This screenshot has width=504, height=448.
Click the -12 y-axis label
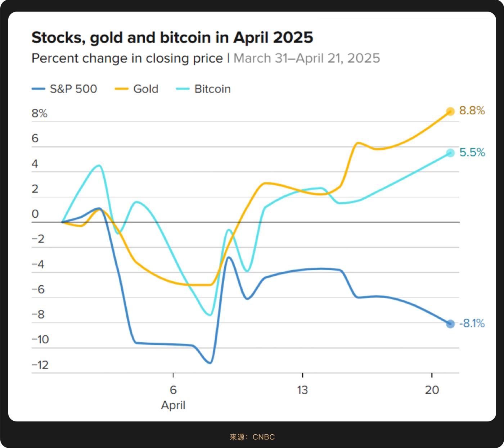40,365
